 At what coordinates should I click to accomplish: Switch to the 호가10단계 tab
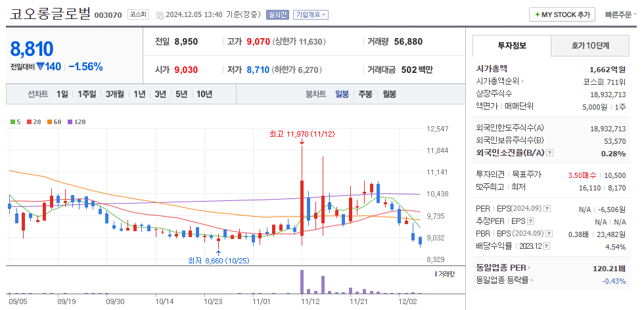coord(590,45)
